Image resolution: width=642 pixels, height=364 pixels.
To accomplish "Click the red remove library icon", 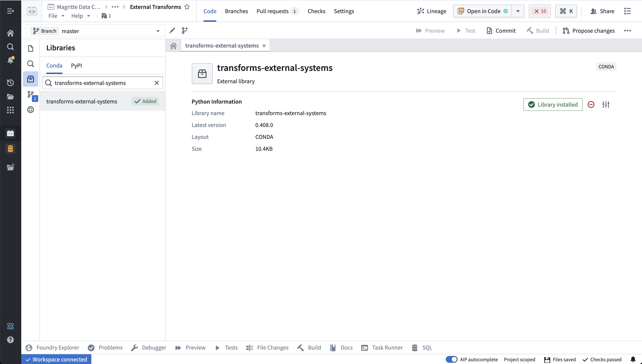I will [x=591, y=104].
